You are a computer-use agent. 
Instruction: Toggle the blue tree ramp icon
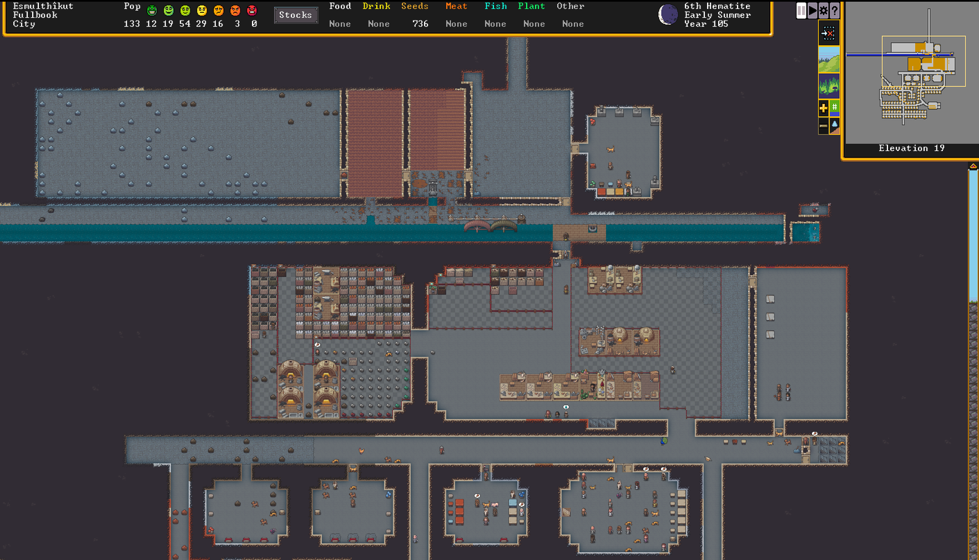coord(834,126)
